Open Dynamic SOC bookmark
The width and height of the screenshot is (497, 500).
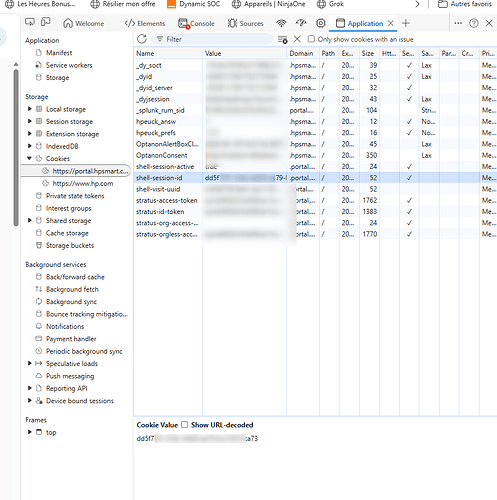point(194,4)
